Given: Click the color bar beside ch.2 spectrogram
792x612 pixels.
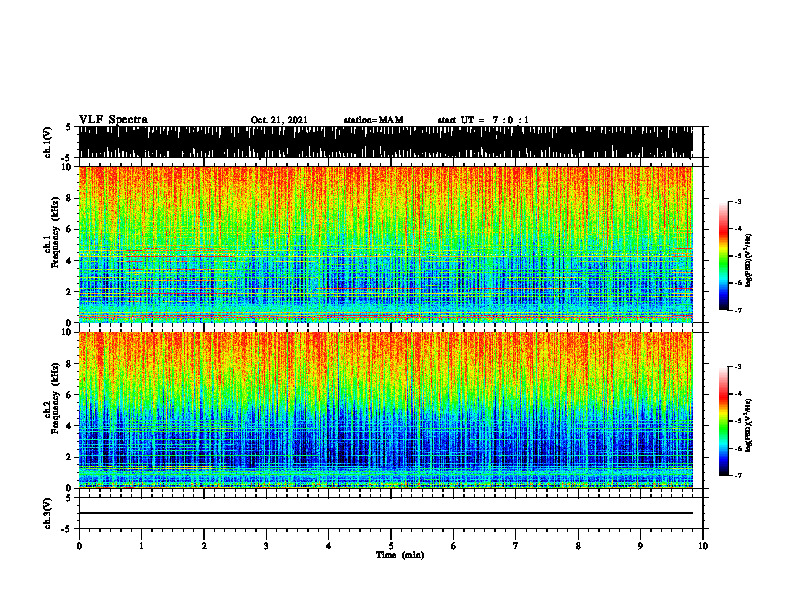Looking at the screenshot, I should tap(724, 421).
